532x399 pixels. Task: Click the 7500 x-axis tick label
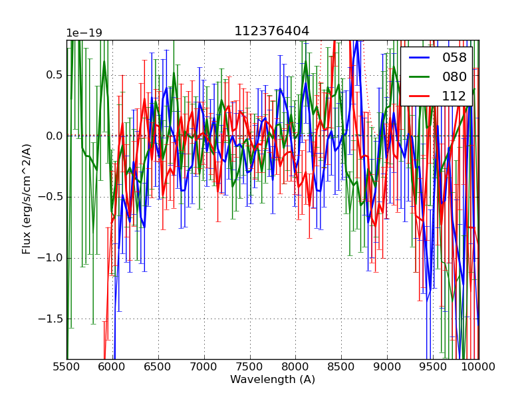coord(250,367)
